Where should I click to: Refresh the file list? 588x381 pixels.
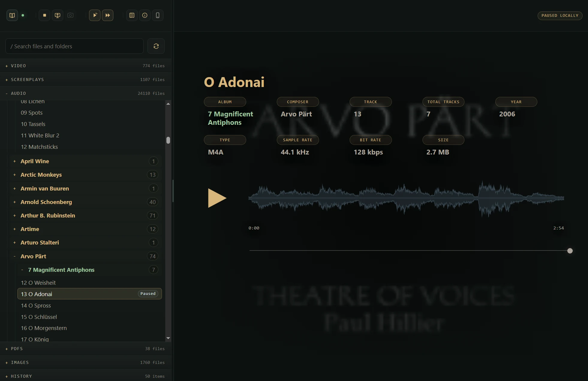156,46
